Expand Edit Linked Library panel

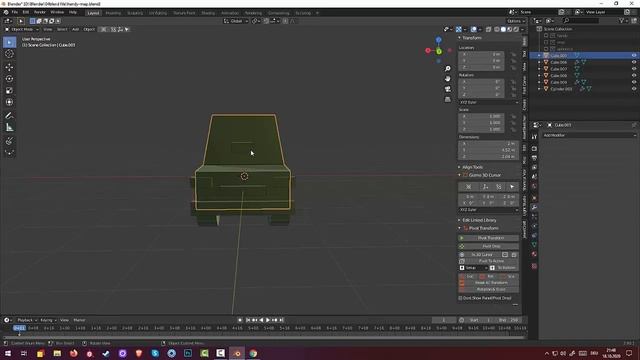click(460, 220)
